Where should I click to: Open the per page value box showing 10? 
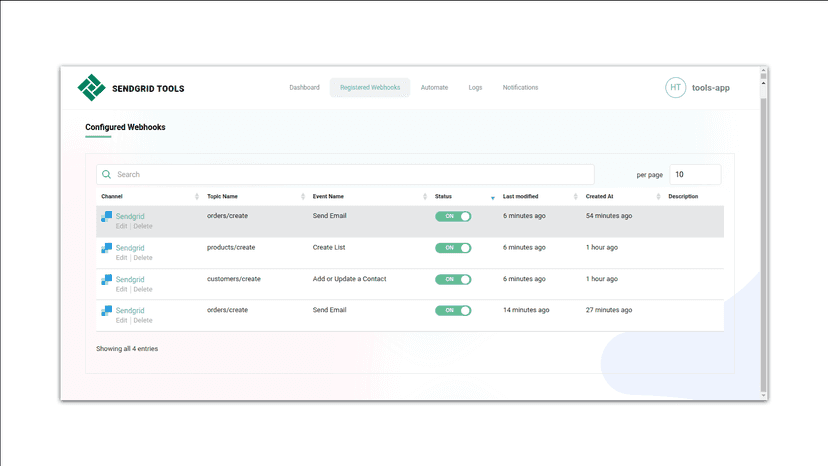pos(695,174)
